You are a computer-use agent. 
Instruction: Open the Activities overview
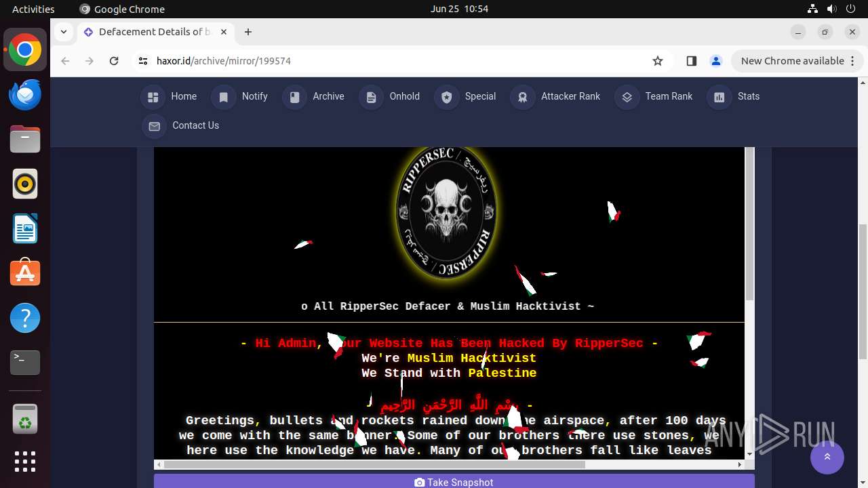coord(33,9)
